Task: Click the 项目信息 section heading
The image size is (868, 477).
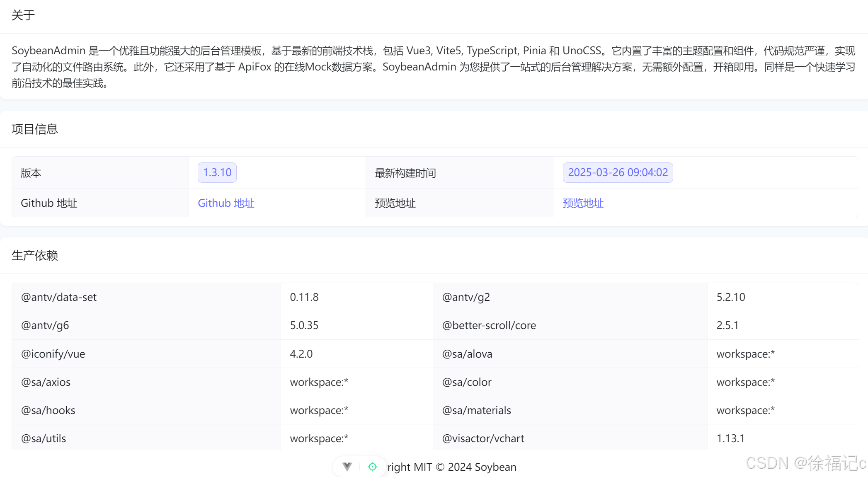Action: (x=35, y=129)
